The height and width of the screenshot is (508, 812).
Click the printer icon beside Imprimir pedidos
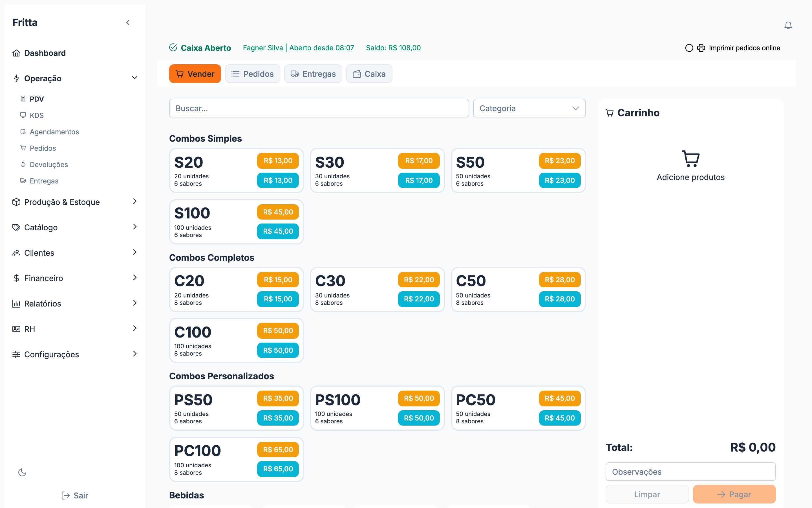tap(701, 48)
